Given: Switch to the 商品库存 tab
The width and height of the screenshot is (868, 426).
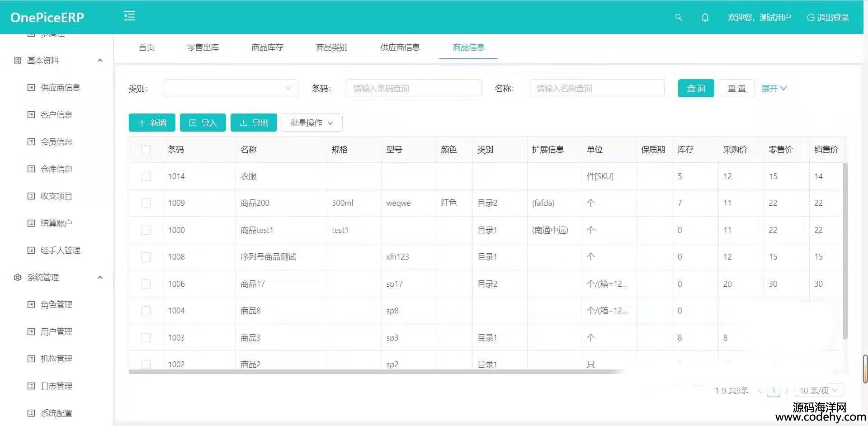Looking at the screenshot, I should click(267, 47).
